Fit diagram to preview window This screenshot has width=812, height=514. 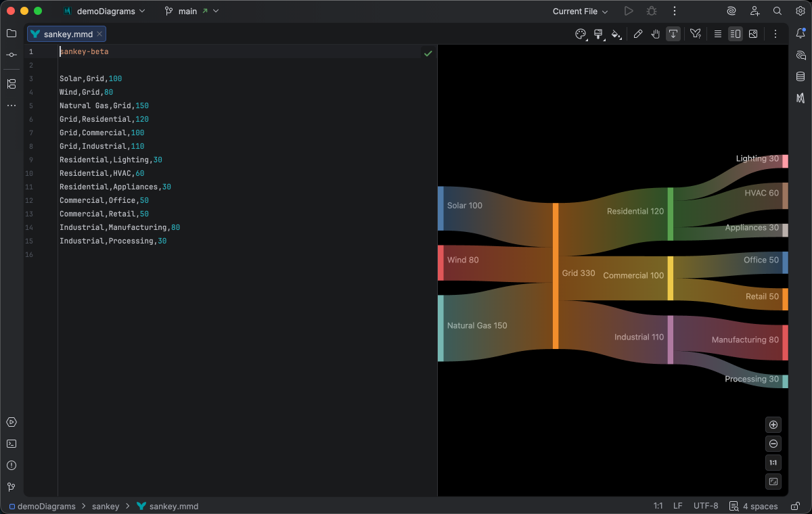(x=773, y=482)
